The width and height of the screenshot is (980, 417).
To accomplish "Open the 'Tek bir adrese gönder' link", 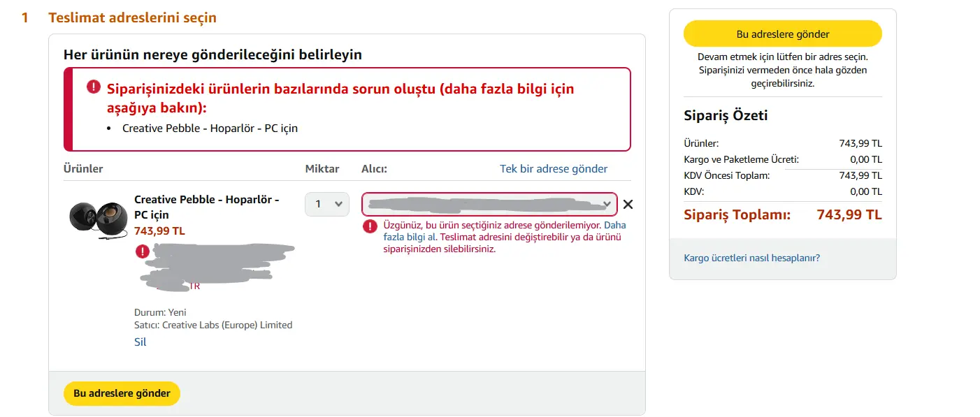I will point(554,168).
